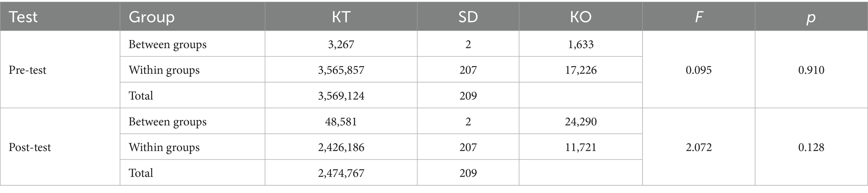The width and height of the screenshot is (868, 193).
Task: Click the Test column header
Action: click(23, 17)
